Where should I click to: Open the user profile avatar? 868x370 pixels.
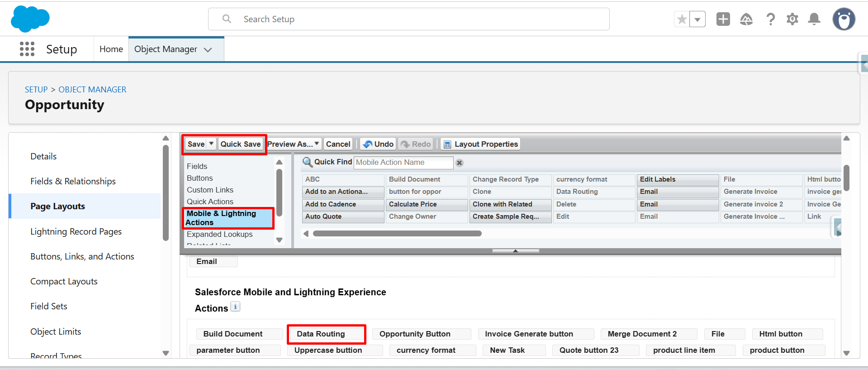pos(844,19)
